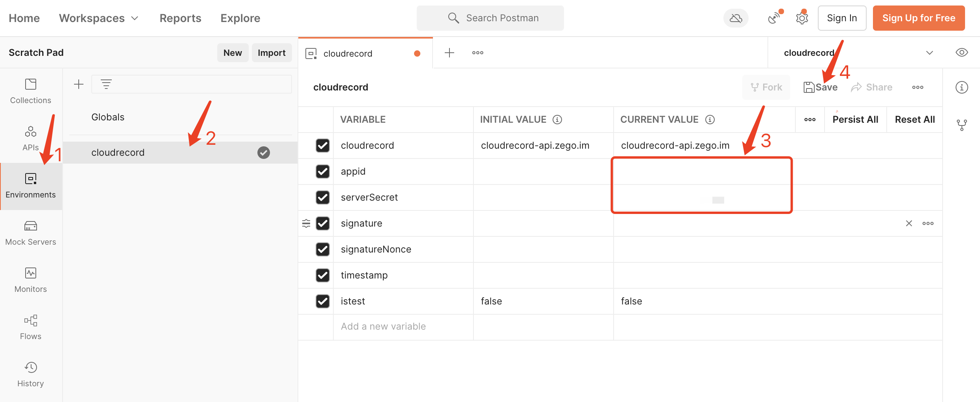The width and height of the screenshot is (980, 402).
Task: Click Persist All
Action: [x=855, y=120]
